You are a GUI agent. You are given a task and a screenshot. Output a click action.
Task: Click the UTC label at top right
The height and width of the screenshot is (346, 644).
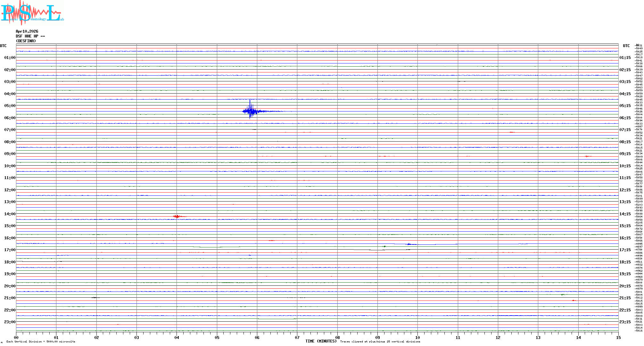pos(626,46)
